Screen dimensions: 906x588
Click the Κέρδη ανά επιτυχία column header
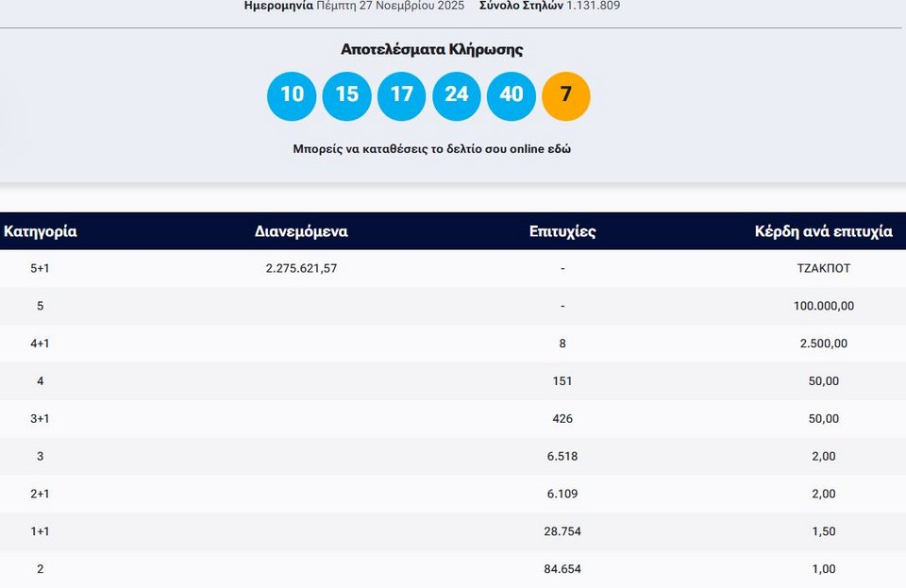(823, 231)
